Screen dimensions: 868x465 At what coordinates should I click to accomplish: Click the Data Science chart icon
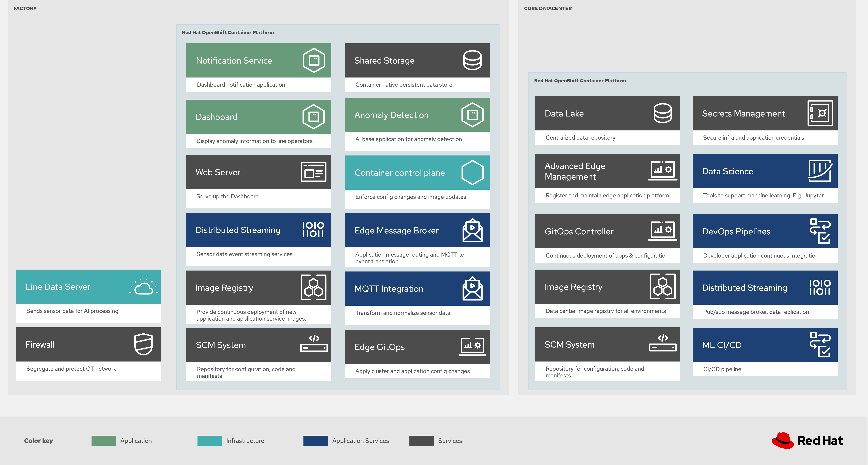[x=820, y=171]
